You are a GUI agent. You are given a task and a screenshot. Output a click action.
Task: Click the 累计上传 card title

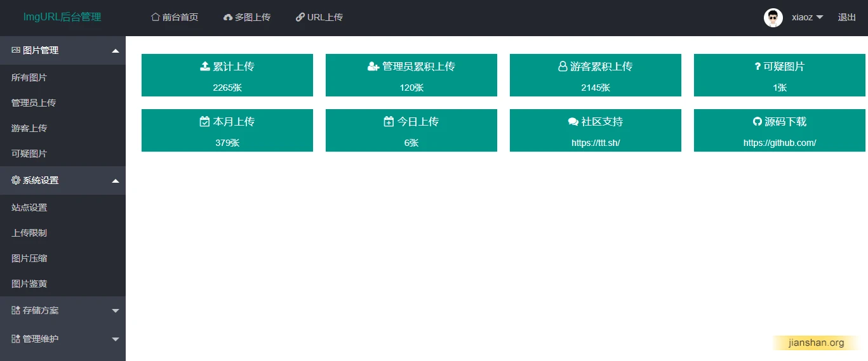(x=234, y=66)
